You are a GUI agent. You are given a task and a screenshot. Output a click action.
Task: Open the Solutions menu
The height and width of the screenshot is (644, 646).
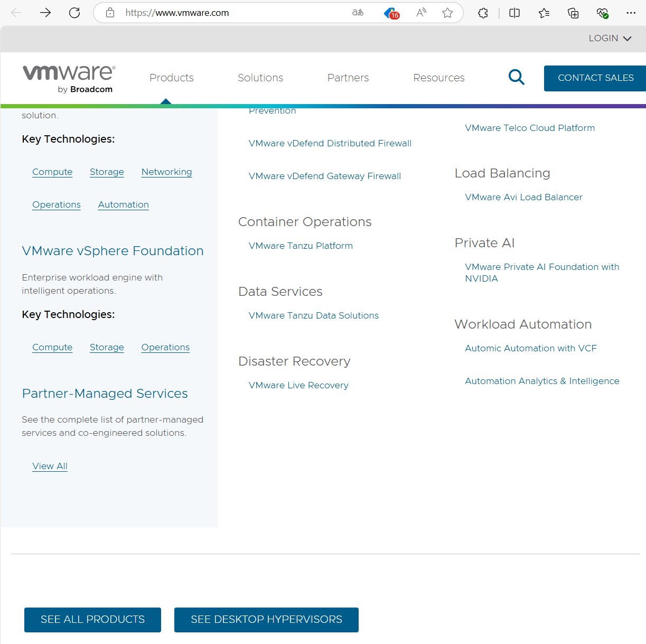point(260,78)
